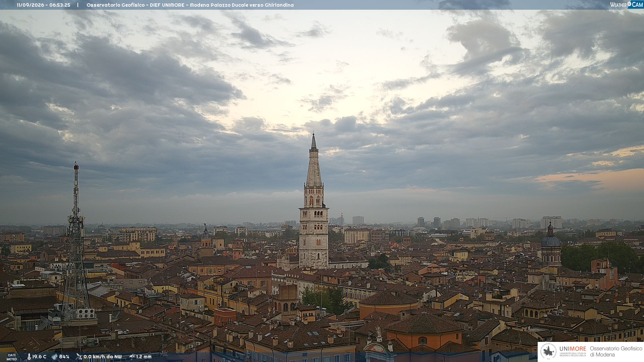Click the camera lens in WeatherCam logo
This screenshot has width=644, height=362.
[x=629, y=4]
